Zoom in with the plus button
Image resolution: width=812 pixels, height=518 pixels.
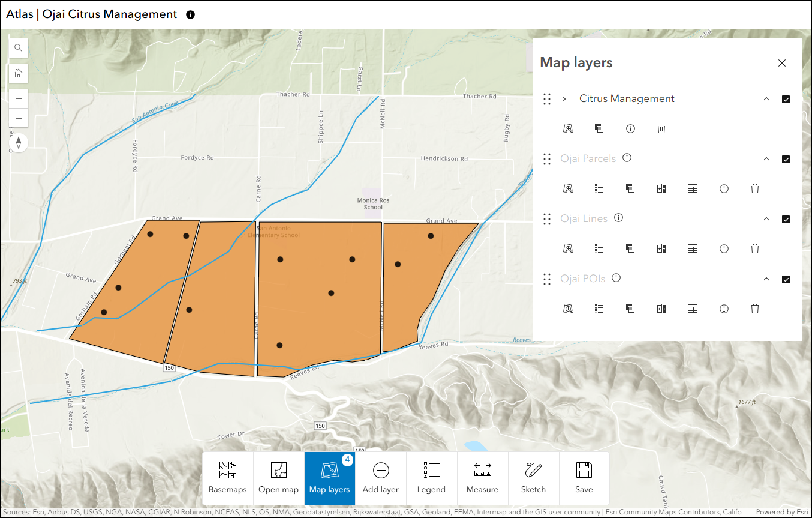(x=19, y=98)
